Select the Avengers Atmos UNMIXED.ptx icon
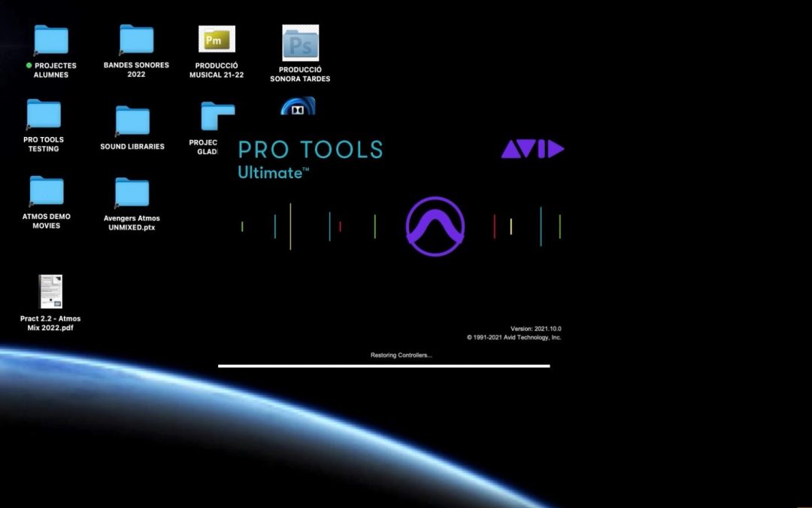 coord(132,193)
